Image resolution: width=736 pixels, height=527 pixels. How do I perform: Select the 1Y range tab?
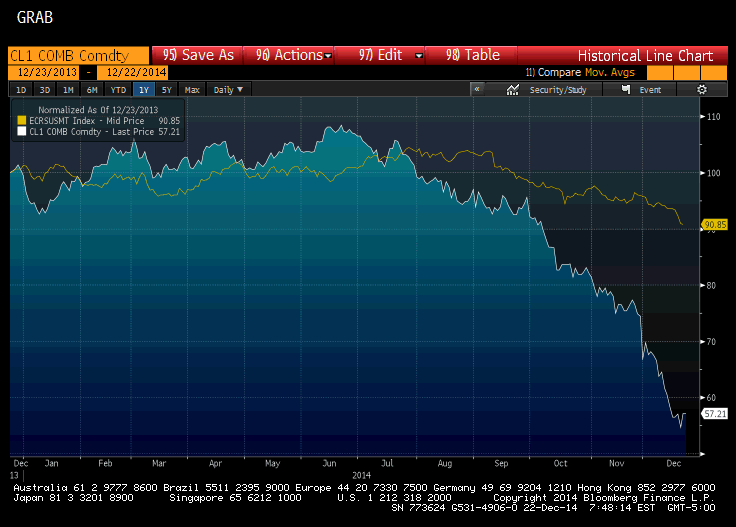[144, 90]
